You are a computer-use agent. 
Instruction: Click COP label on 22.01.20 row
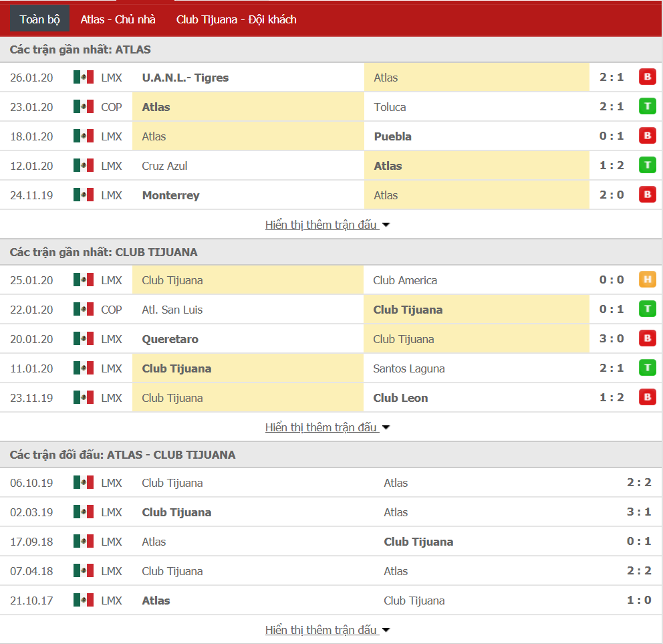pos(111,310)
